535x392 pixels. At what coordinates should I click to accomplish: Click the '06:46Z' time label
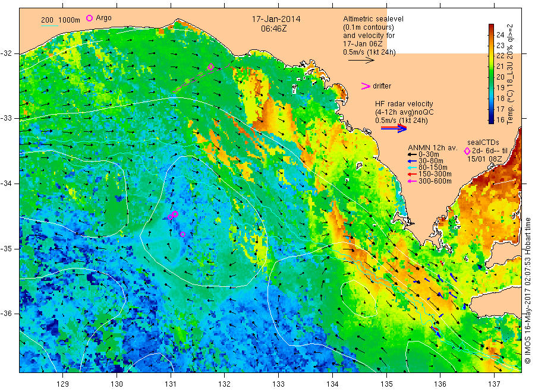pyautogui.click(x=274, y=29)
